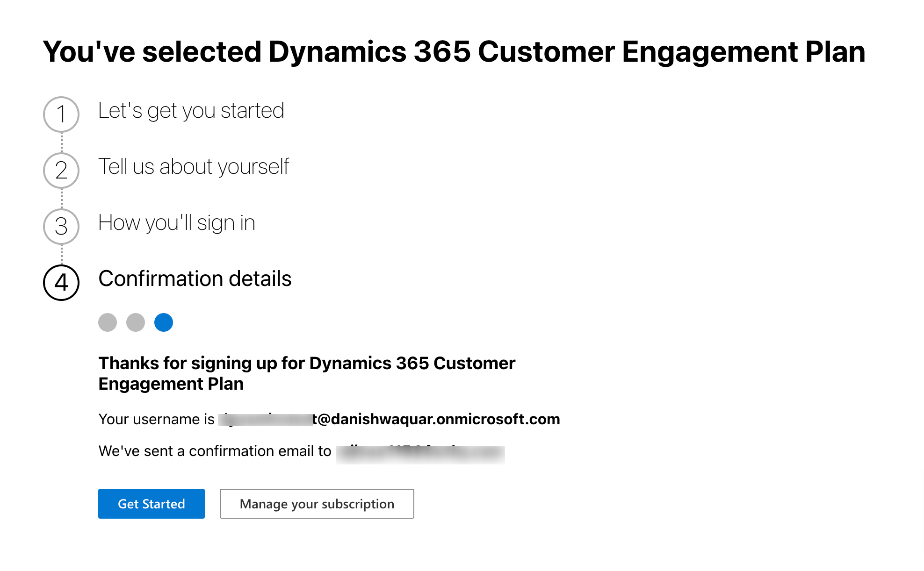Select the 'Confirmation details' step label

click(x=195, y=279)
